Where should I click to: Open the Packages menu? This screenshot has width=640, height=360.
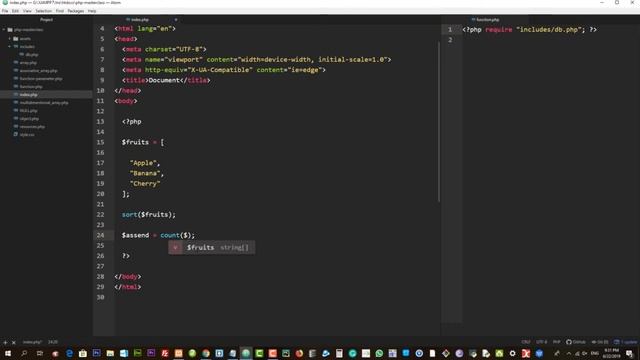point(76,11)
